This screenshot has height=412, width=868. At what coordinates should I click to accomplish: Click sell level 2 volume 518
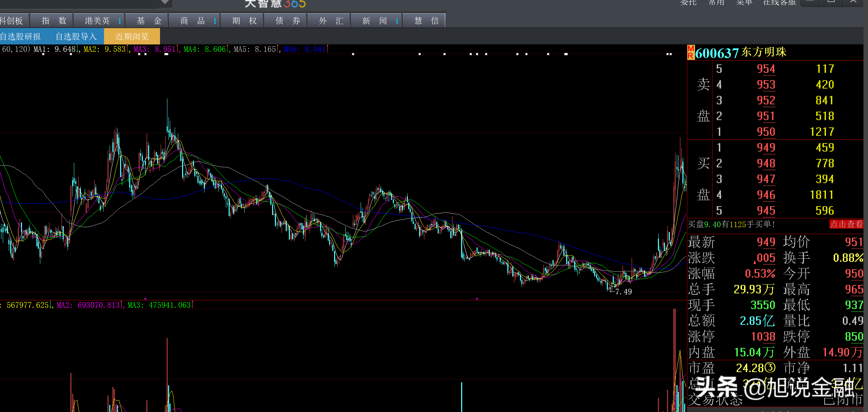(x=825, y=116)
